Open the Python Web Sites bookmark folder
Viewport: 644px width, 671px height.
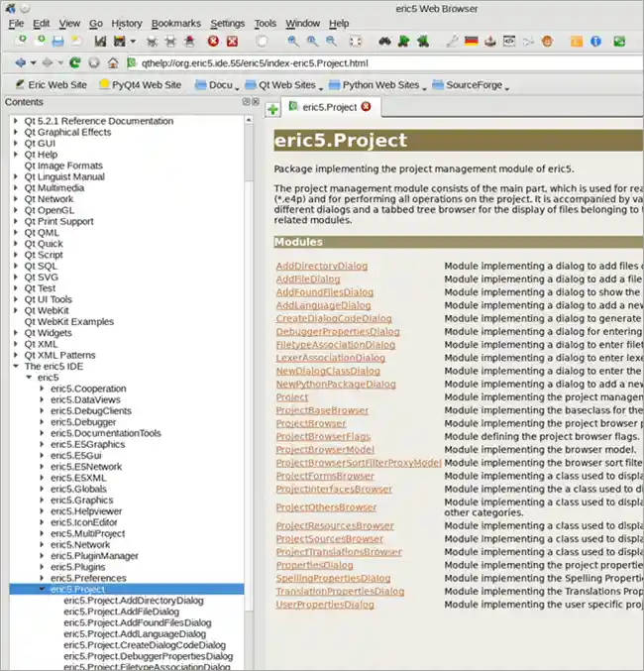pos(379,85)
